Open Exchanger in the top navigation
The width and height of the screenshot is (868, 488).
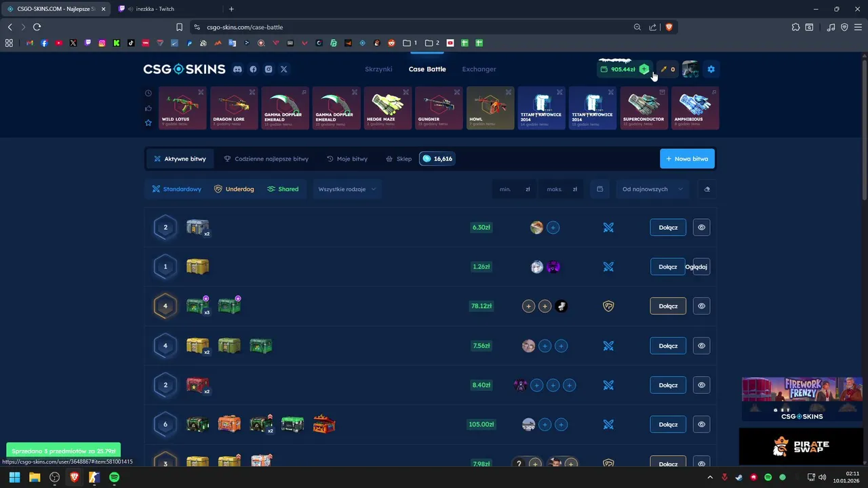479,69
